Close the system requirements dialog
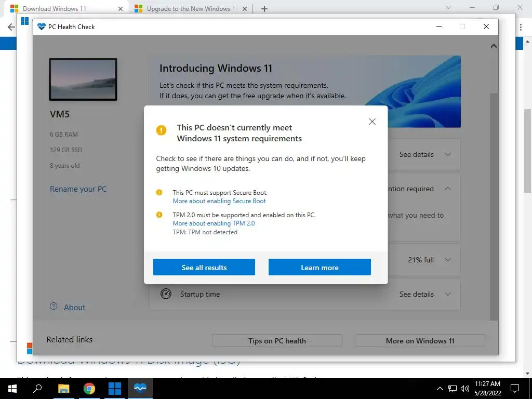The width and height of the screenshot is (532, 399). click(372, 122)
